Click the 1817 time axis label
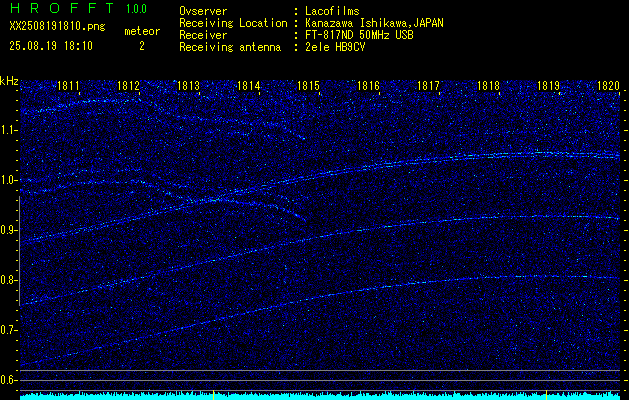Viewport: 629px width, 400px height. coord(428,86)
